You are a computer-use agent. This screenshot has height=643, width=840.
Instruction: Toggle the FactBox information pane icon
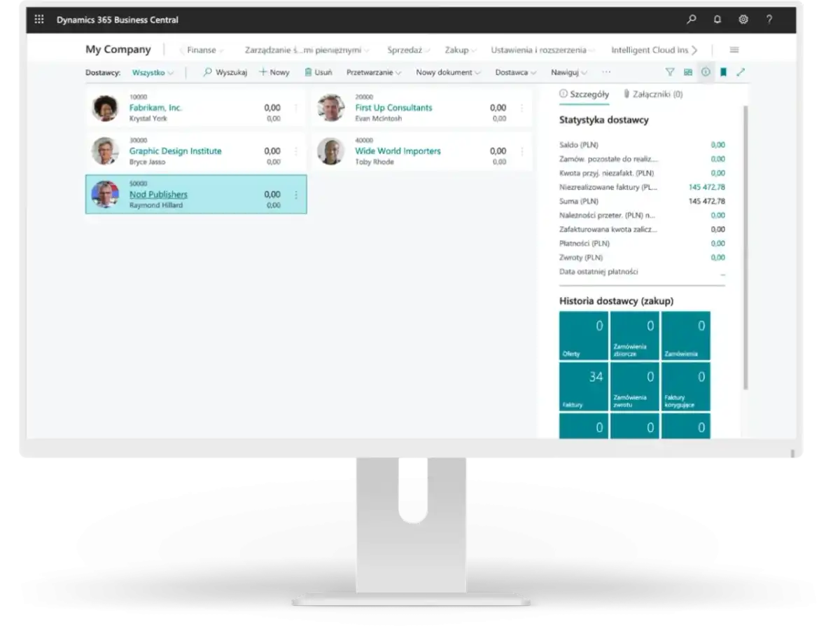706,72
